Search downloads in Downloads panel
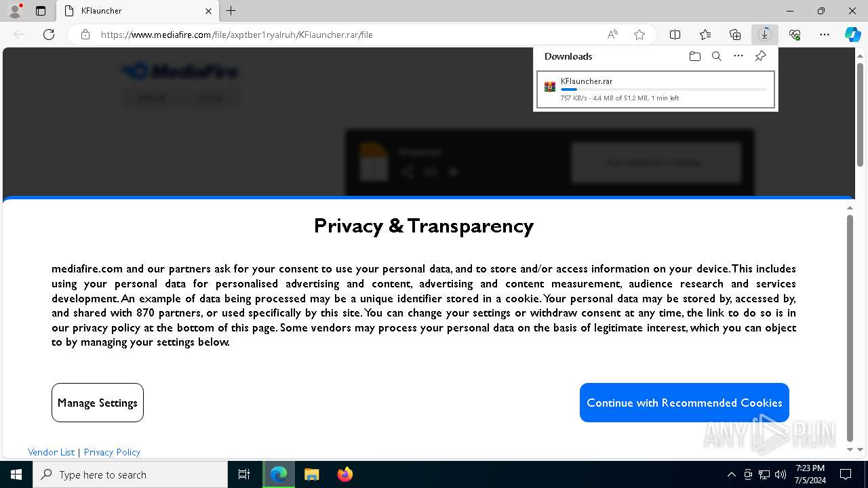 click(x=717, y=56)
